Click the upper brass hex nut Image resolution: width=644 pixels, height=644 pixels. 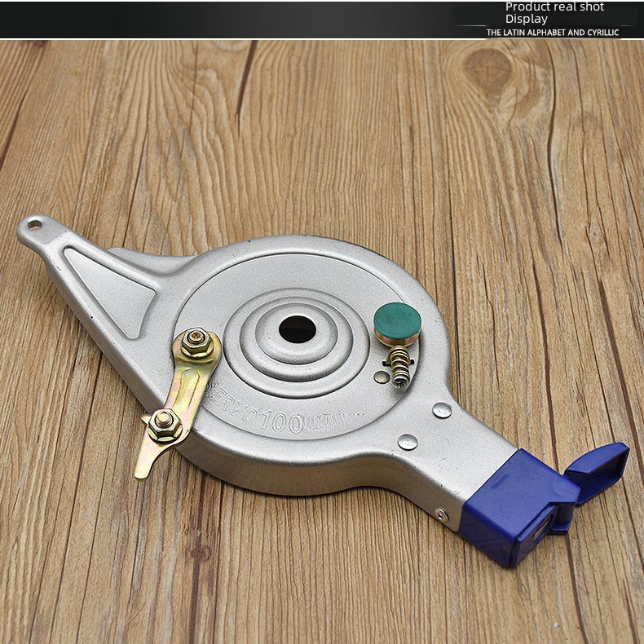pos(196,342)
